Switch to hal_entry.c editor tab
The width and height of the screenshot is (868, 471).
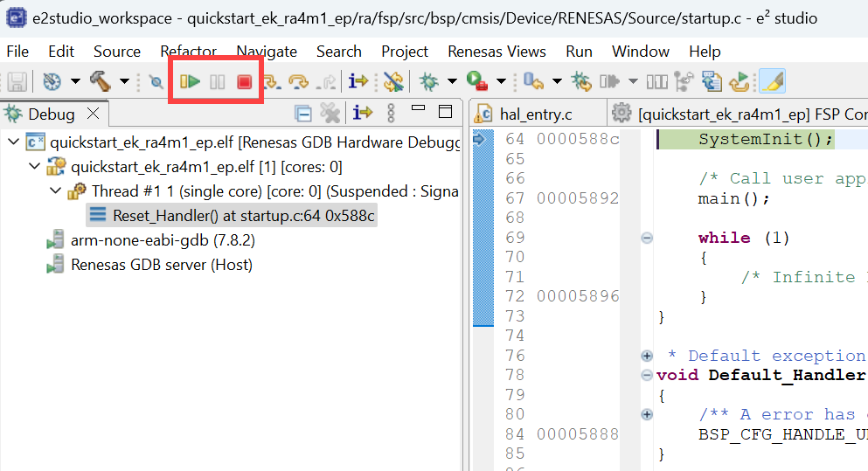click(536, 114)
